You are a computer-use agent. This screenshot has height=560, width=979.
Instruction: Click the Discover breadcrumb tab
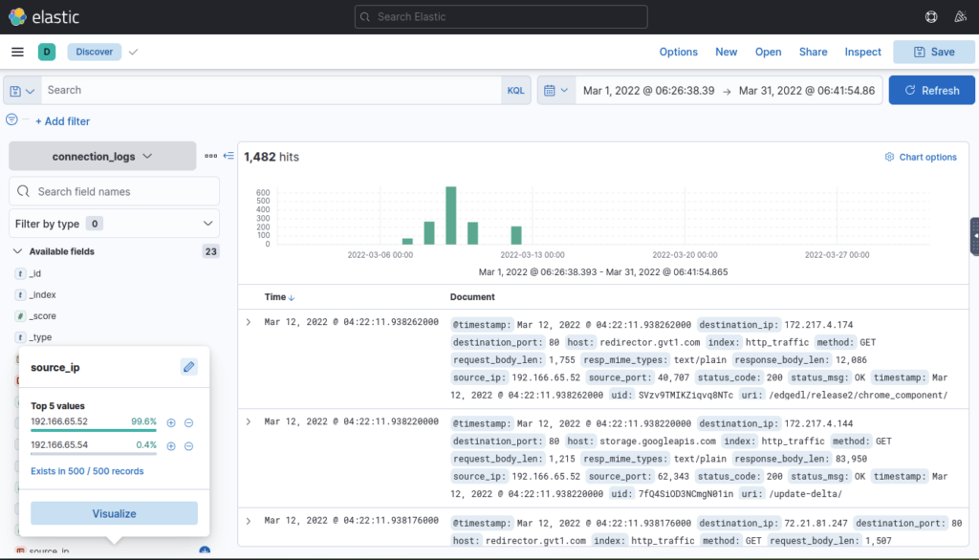pyautogui.click(x=95, y=52)
